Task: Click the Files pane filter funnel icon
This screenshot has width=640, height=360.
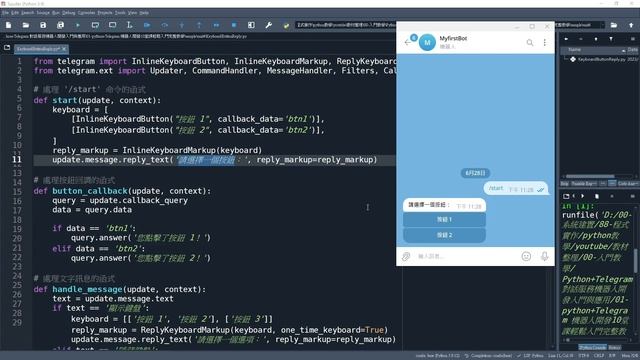Action: 611,39
